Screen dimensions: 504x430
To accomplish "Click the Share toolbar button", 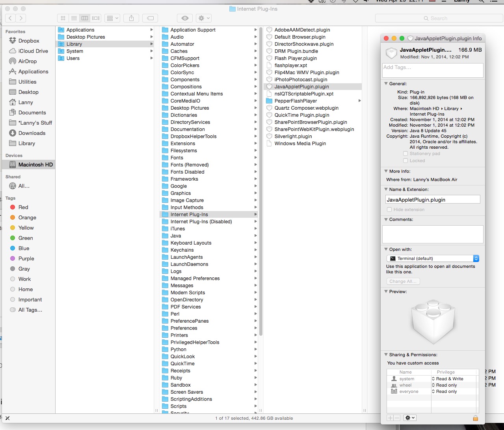I will tap(132, 18).
